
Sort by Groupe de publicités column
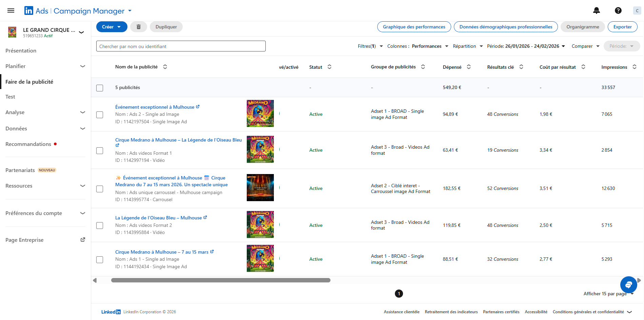point(423,67)
